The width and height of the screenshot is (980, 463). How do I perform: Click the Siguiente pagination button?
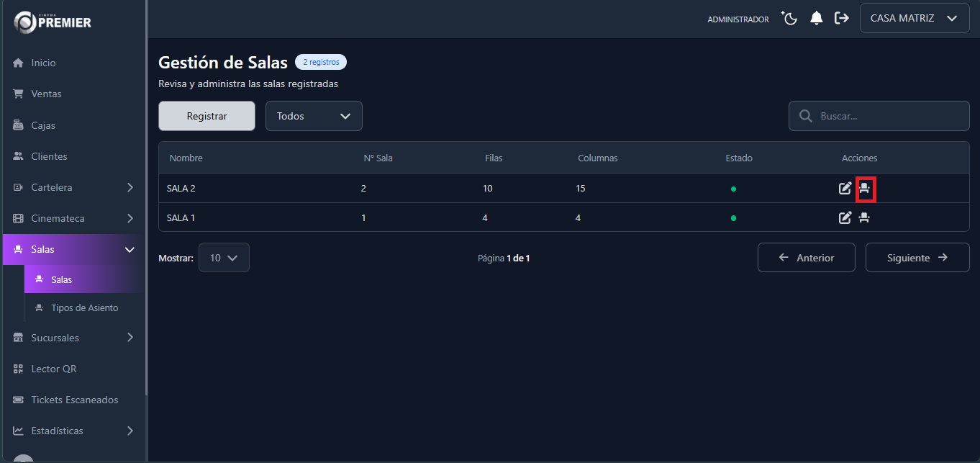pyautogui.click(x=917, y=258)
